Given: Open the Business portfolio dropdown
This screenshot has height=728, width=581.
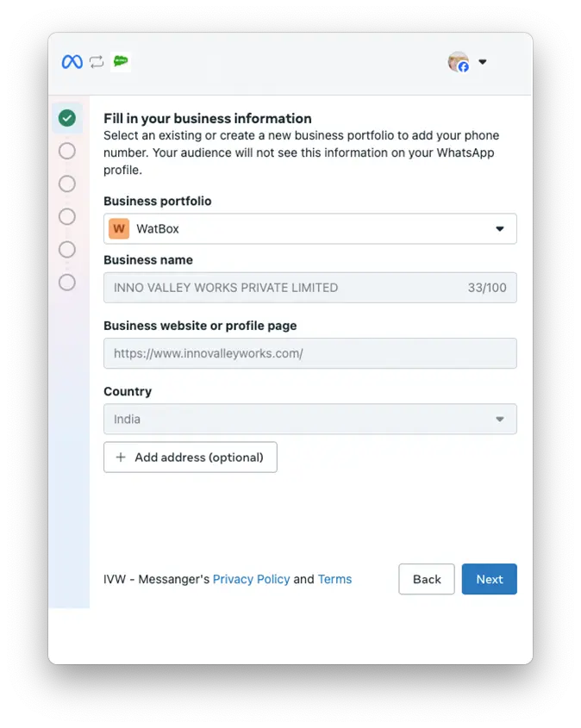Looking at the screenshot, I should point(499,228).
